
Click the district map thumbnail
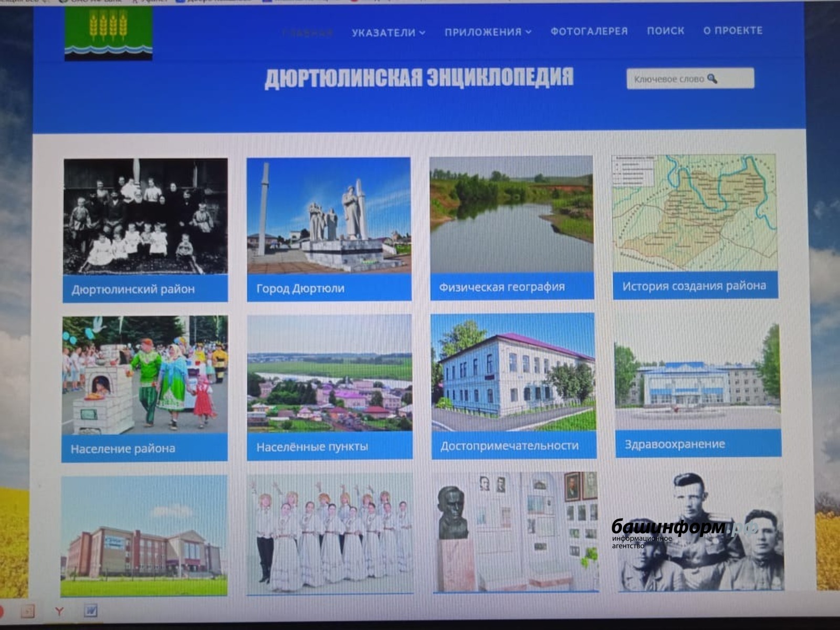(695, 213)
